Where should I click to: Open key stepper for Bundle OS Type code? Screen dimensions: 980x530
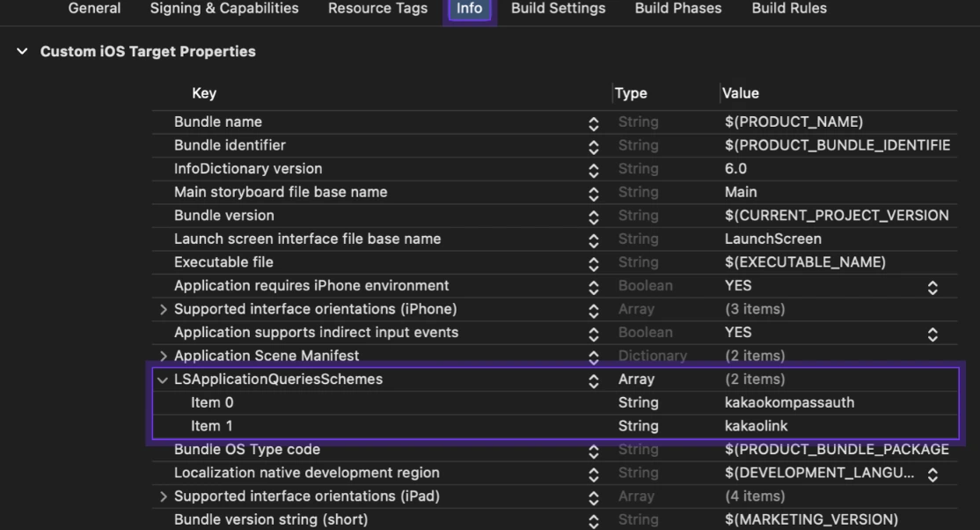click(x=594, y=452)
